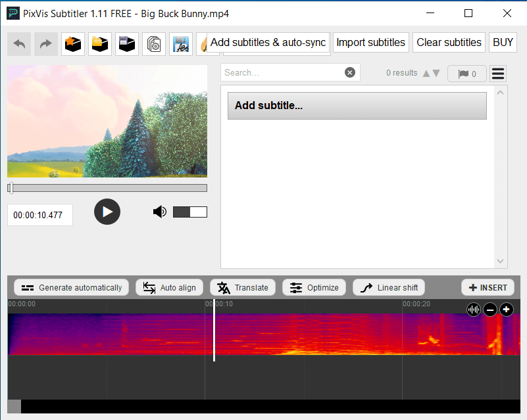Jump to previous search result arrow
Image resolution: width=527 pixels, height=420 pixels.
[426, 73]
